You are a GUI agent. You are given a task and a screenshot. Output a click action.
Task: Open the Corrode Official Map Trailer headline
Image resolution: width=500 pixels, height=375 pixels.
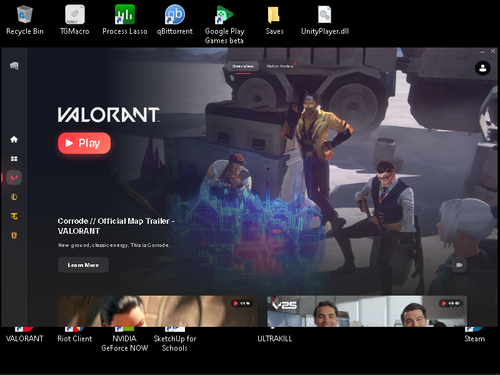pyautogui.click(x=116, y=226)
